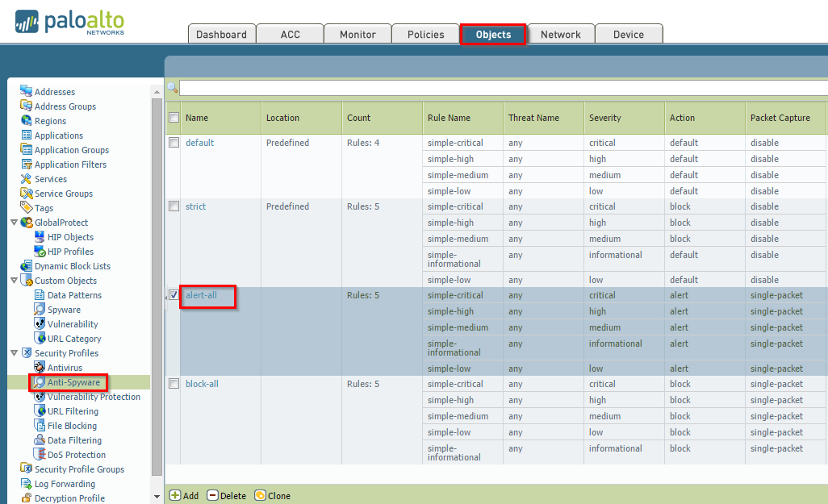
Task: Check the default profile checkbox
Action: (x=174, y=143)
